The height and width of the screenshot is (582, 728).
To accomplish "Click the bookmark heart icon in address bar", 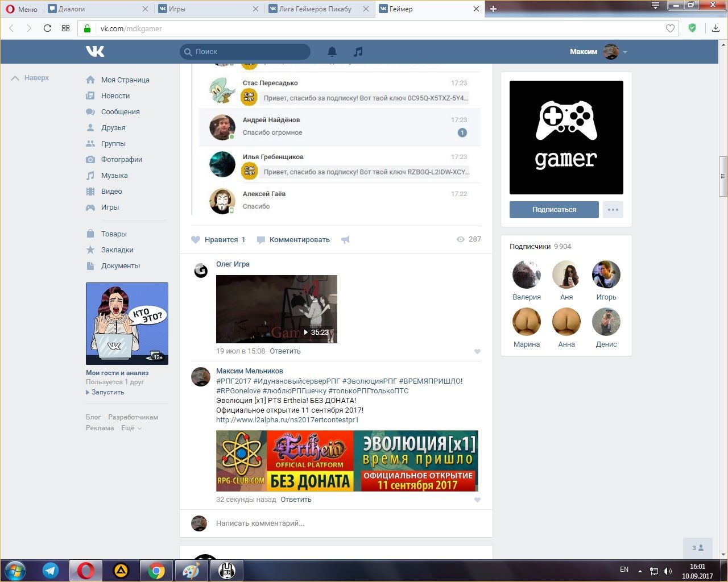I will 670,28.
